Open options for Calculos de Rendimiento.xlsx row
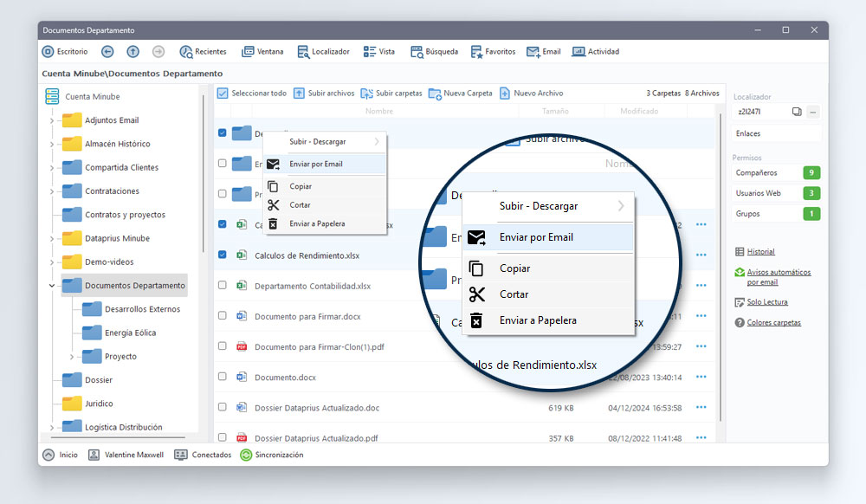 (x=701, y=255)
